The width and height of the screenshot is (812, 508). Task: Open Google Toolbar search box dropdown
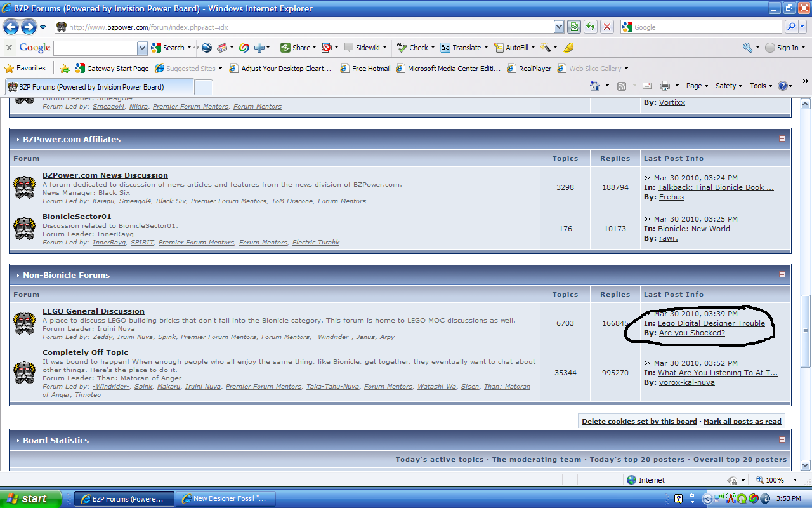click(x=143, y=48)
